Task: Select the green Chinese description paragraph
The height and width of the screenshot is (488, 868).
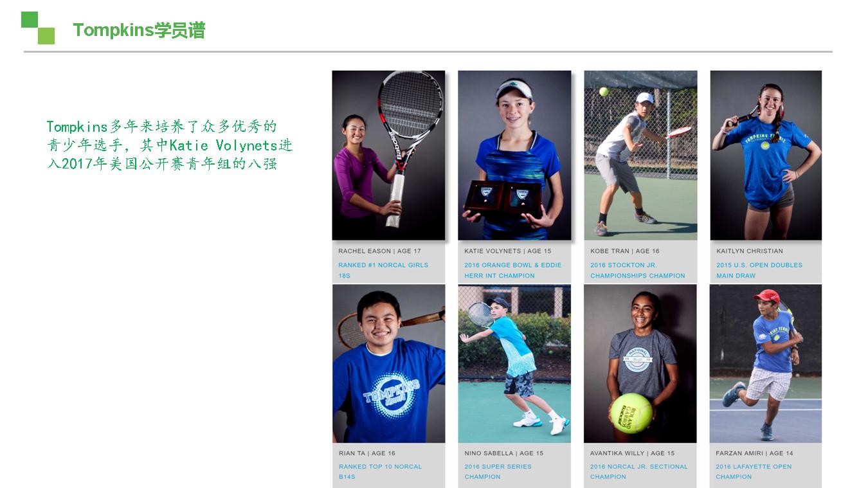Action: [170, 145]
